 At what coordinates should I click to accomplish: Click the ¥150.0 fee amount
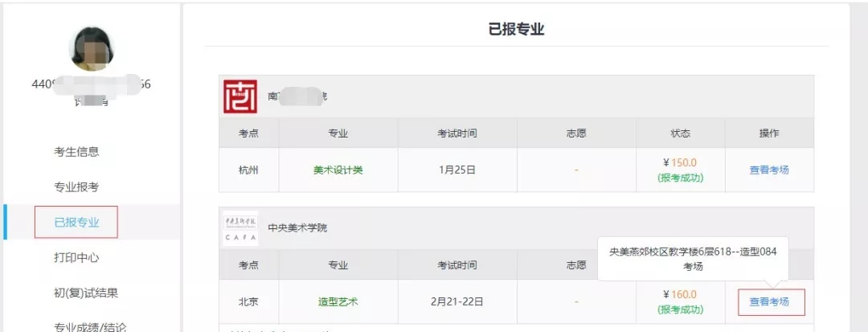click(x=680, y=162)
